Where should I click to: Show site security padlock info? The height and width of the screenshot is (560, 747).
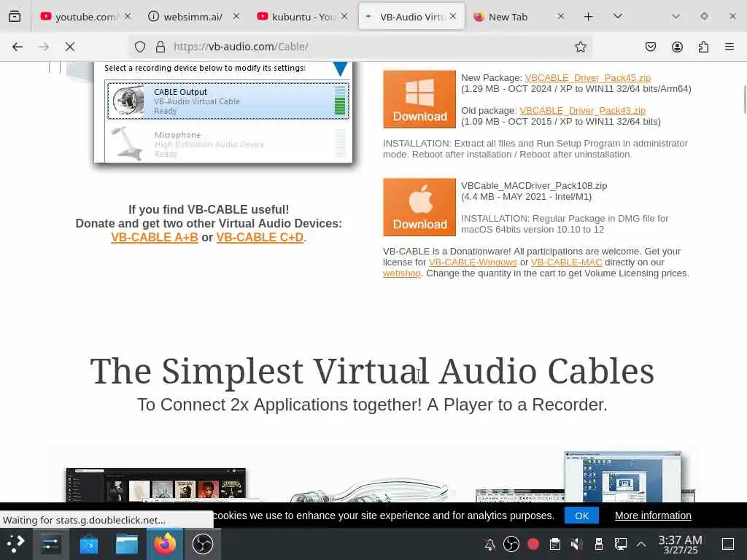pos(160,47)
